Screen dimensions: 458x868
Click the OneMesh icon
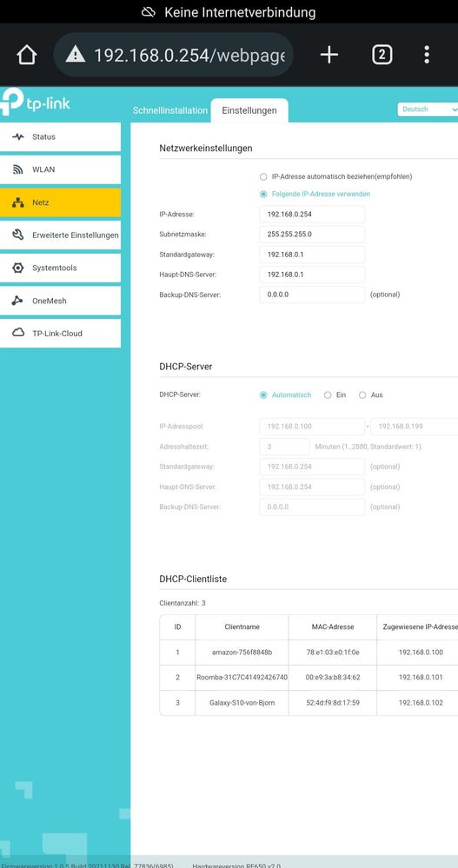[x=18, y=301]
